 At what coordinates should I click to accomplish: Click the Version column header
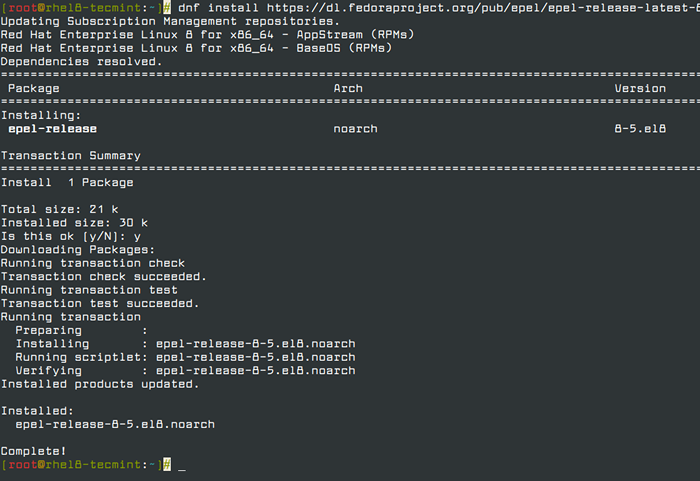coord(639,88)
